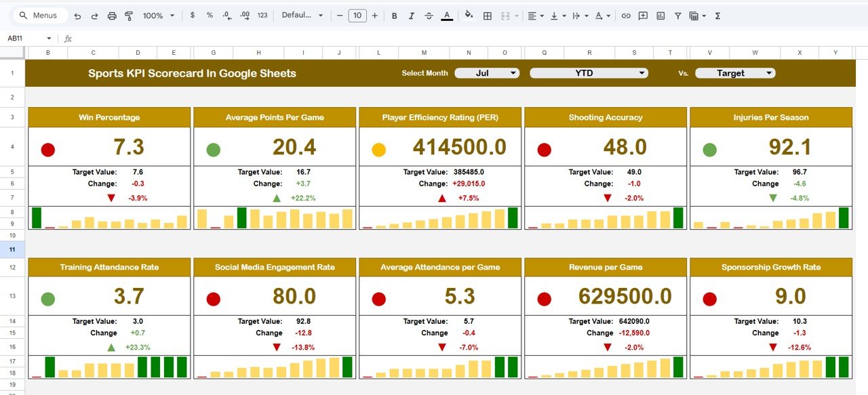The width and height of the screenshot is (868, 395).
Task: Insert a comment using the comment icon
Action: pos(642,15)
